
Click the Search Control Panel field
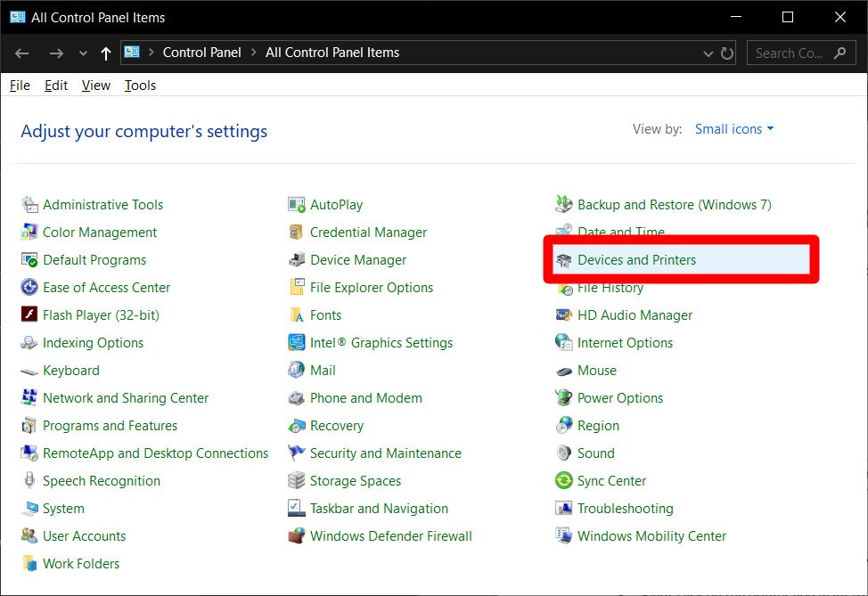tap(790, 53)
